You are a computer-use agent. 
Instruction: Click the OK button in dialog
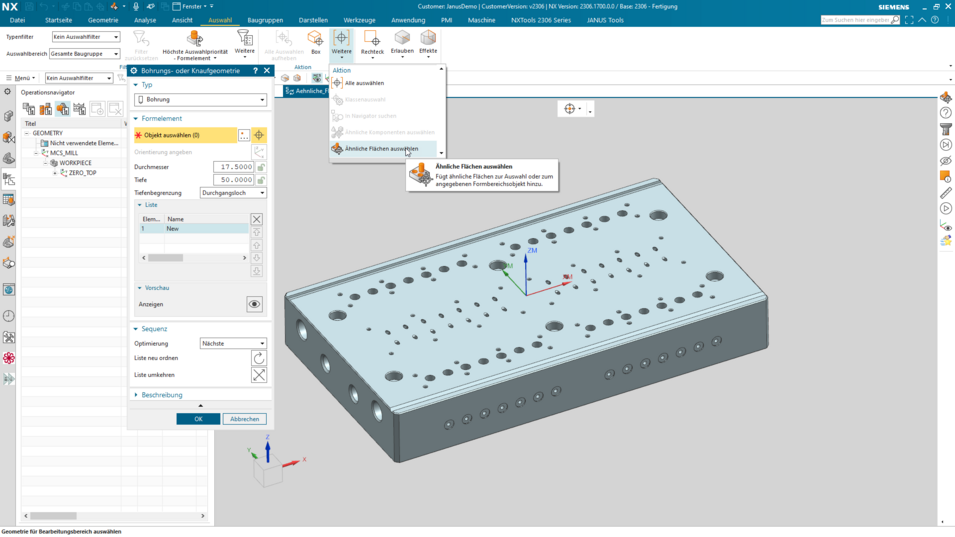198,419
